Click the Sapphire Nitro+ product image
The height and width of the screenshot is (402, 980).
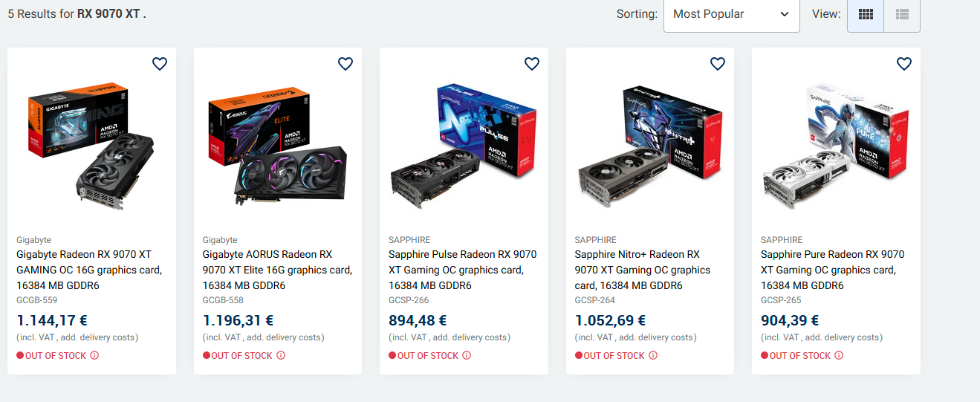650,149
